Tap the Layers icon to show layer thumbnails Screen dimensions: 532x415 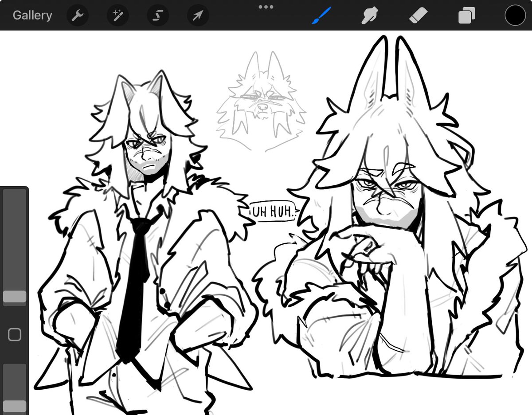(466, 15)
